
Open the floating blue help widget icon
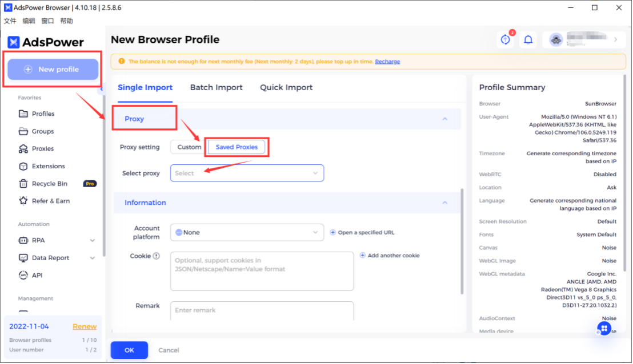coord(604,329)
